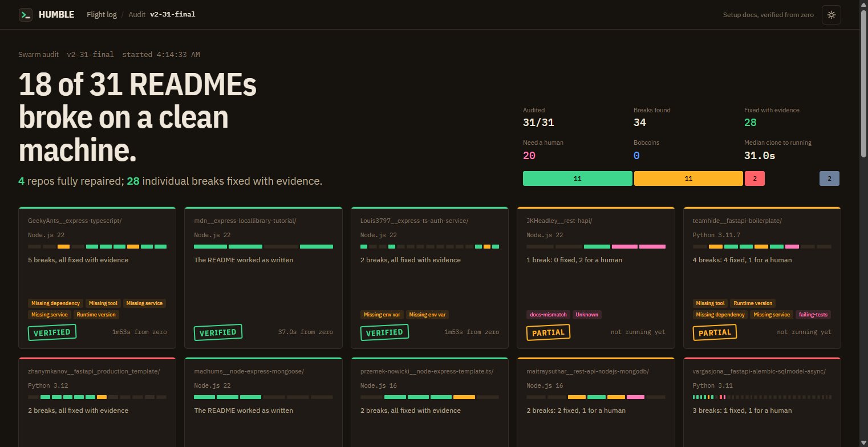Screen dimensions: 868x447
Task: Click Missing service tag on teamhide card
Action: point(772,315)
